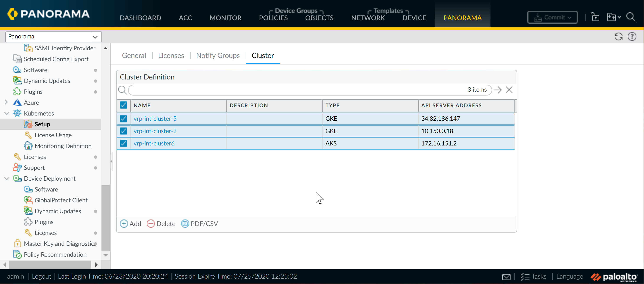Collapse the Kubernetes tree node

point(7,113)
